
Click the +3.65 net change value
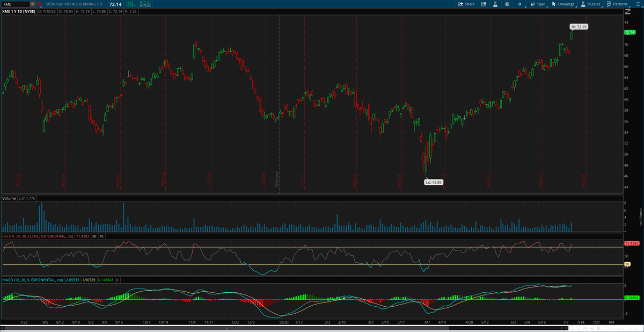pos(129,2)
